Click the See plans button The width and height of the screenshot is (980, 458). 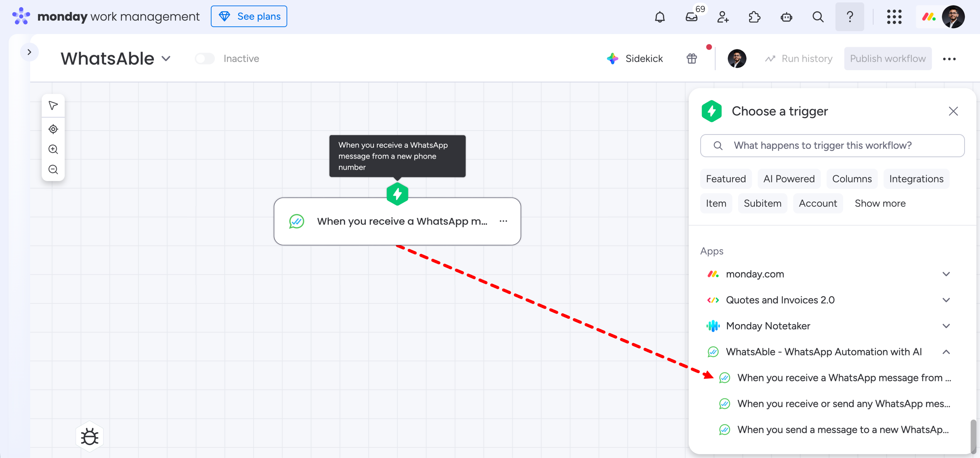pyautogui.click(x=249, y=16)
